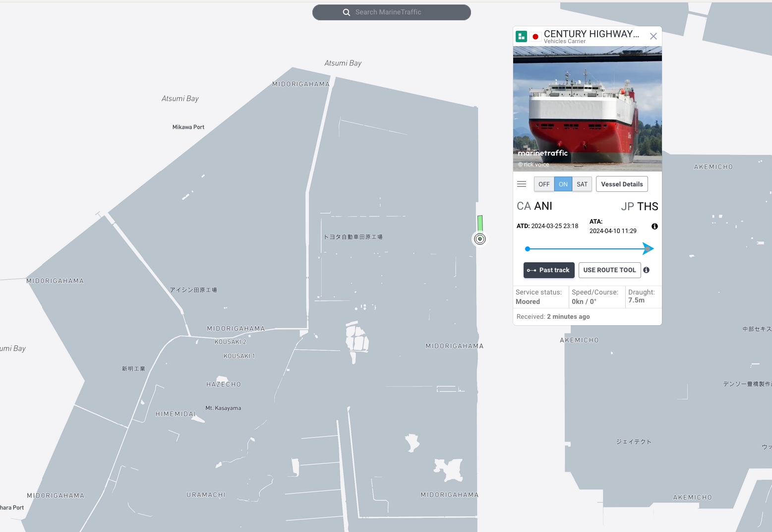Image resolution: width=772 pixels, height=532 pixels.
Task: Switch track display to SAT
Action: click(x=582, y=184)
